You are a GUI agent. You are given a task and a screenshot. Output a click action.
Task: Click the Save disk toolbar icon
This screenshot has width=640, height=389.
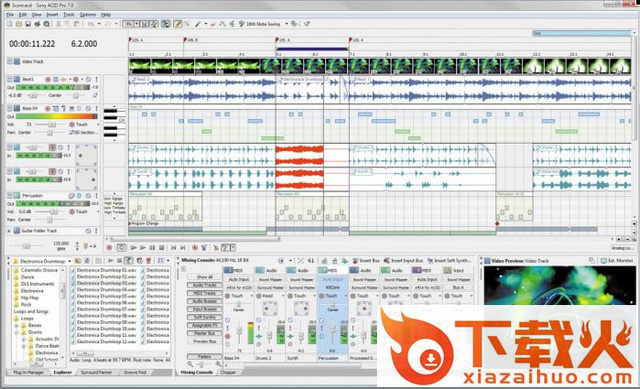click(x=28, y=24)
